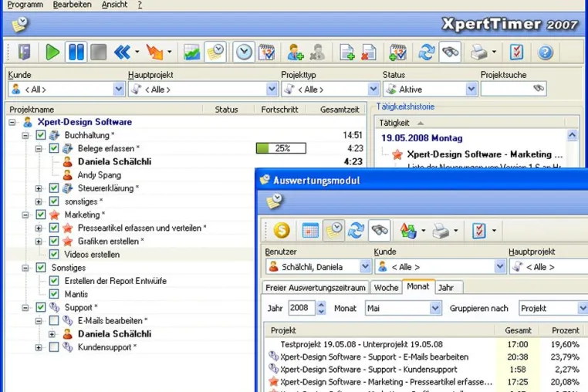
Task: Toggle the Belege erfassen checkbox
Action: coord(54,148)
